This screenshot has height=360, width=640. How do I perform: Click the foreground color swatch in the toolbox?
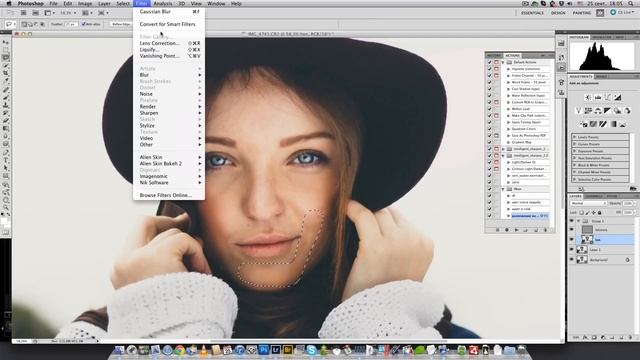(x=4, y=221)
